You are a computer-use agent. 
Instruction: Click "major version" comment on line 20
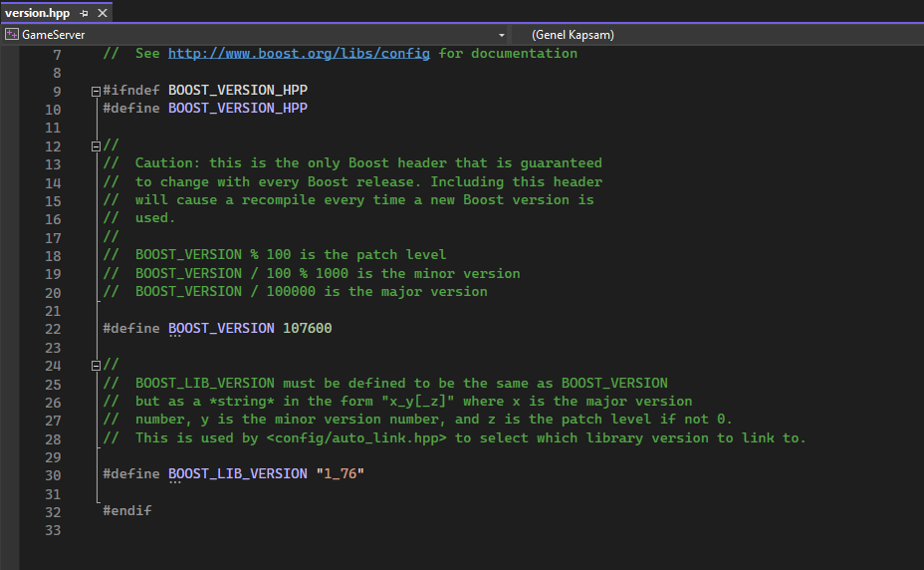[x=434, y=292]
